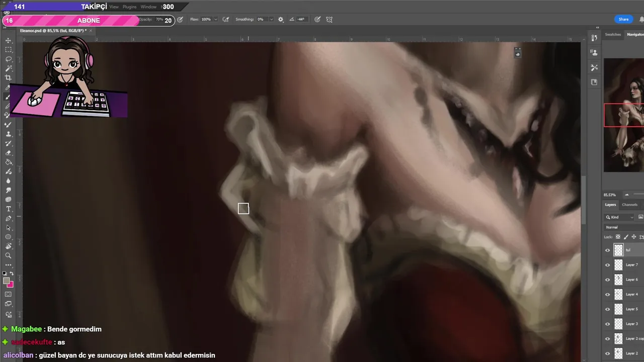Select the History Brush tool
644x362 pixels.
8,143
